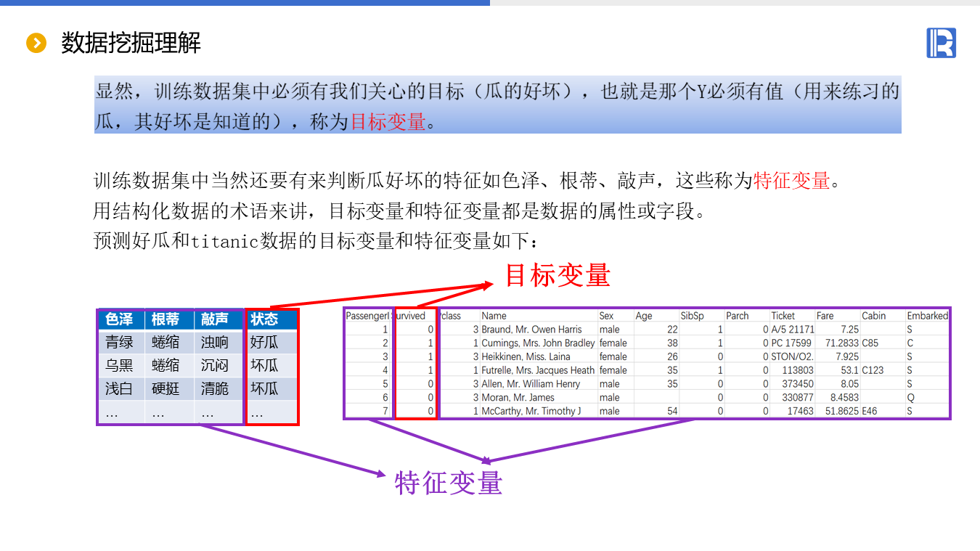
Task: Select the 色泽 column header
Action: click(x=119, y=319)
